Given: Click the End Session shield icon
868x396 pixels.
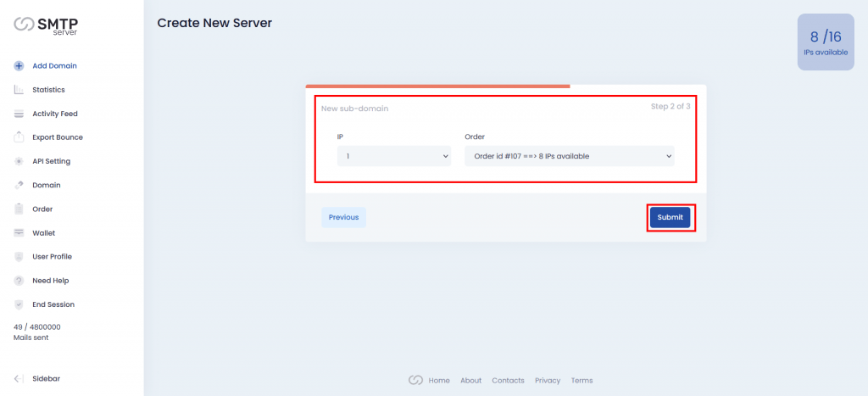Looking at the screenshot, I should click(19, 304).
